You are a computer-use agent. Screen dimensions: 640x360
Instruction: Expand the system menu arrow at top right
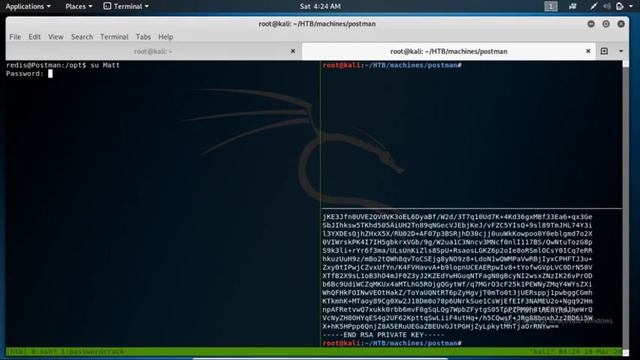click(631, 7)
